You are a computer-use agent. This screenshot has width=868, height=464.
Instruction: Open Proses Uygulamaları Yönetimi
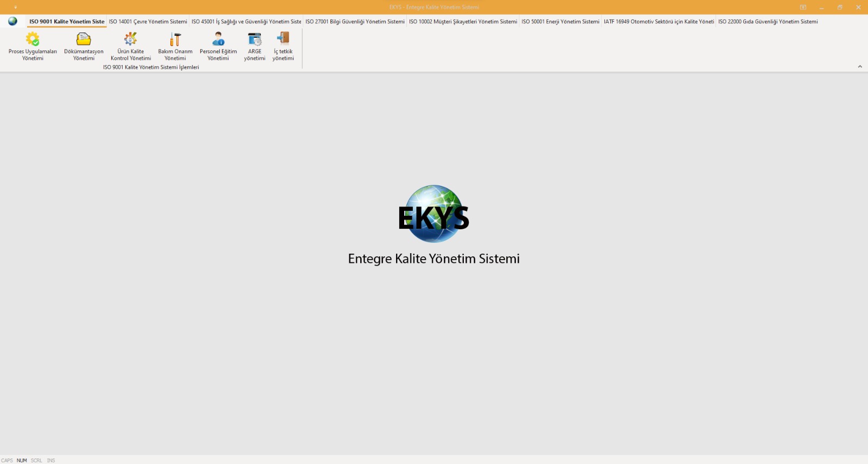coord(33,40)
